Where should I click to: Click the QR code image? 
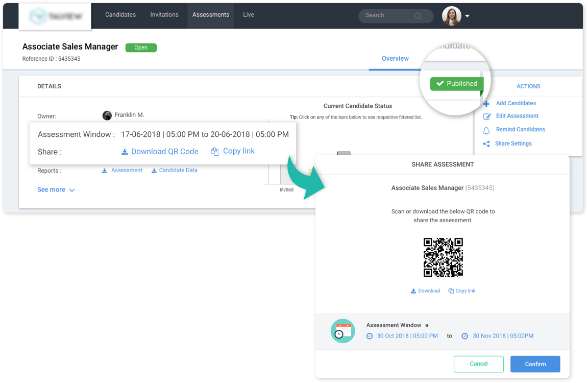pos(443,257)
